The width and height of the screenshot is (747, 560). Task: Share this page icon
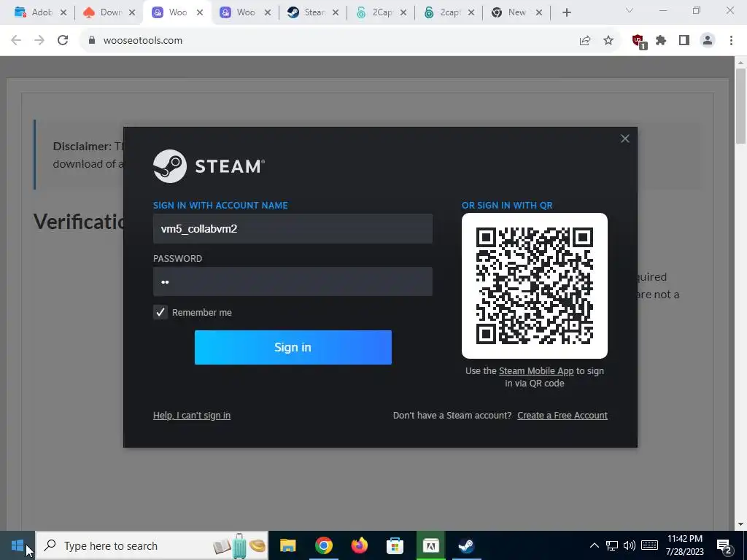[x=585, y=41]
